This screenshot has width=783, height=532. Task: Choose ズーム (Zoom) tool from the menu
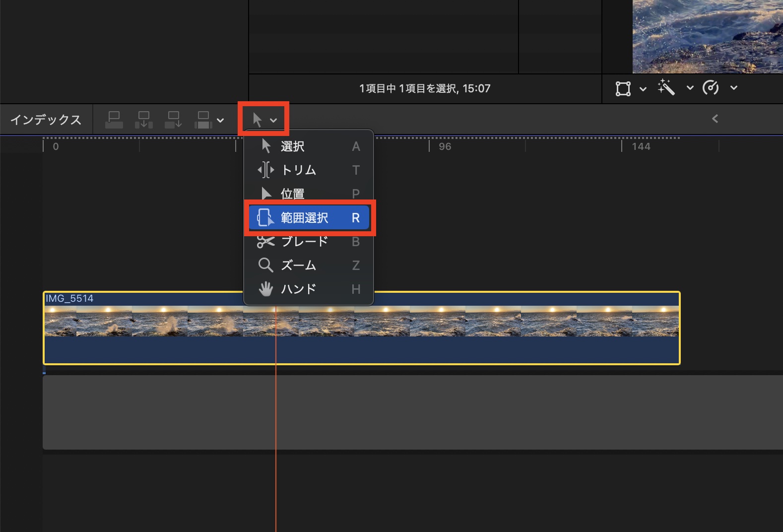point(308,266)
